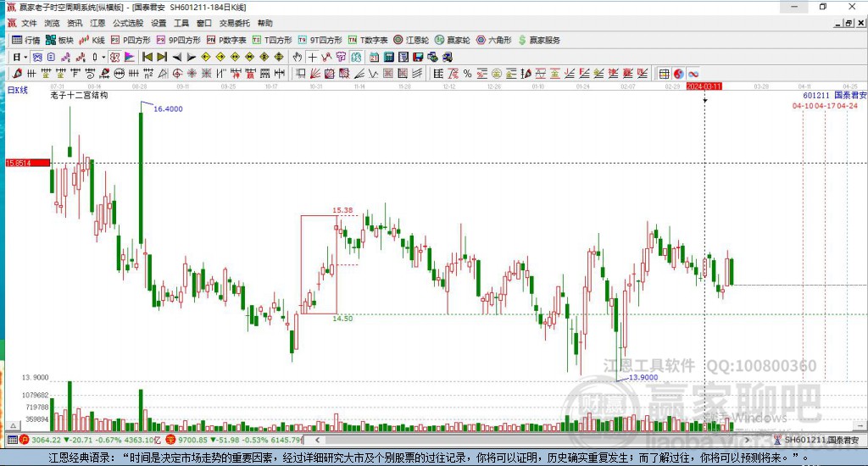This screenshot has width=868, height=466.
Task: Open the 浏览 menu
Action: (52, 23)
